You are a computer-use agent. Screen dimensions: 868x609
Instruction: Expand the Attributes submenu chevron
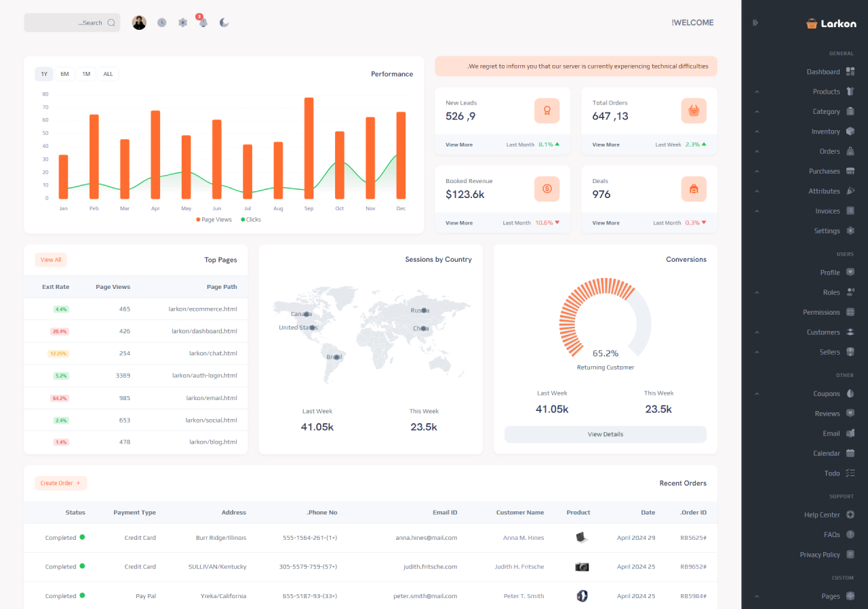coord(757,191)
